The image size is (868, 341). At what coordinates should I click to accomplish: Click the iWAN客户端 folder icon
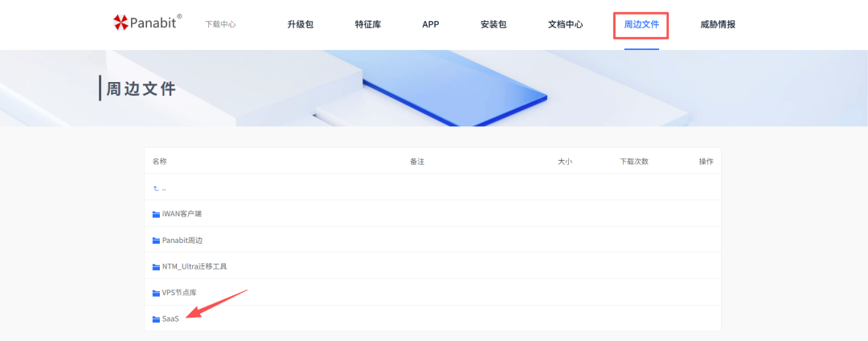coord(156,214)
